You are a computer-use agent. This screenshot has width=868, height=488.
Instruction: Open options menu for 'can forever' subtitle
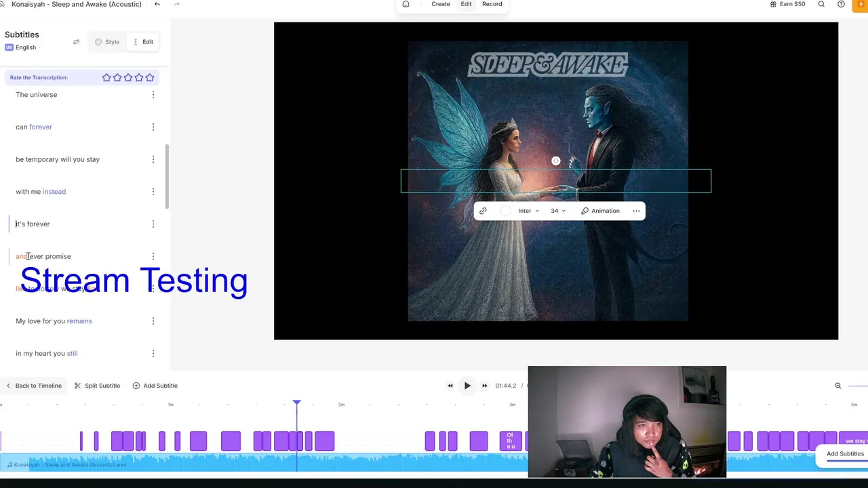(153, 127)
